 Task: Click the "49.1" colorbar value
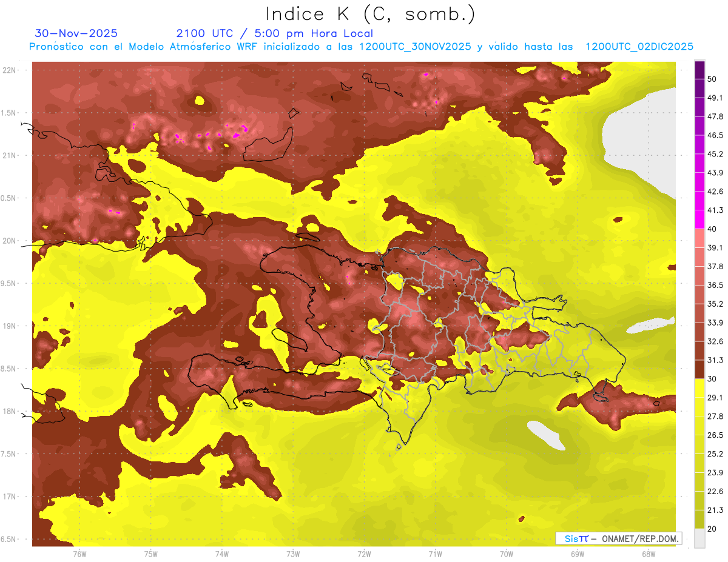[x=715, y=98]
